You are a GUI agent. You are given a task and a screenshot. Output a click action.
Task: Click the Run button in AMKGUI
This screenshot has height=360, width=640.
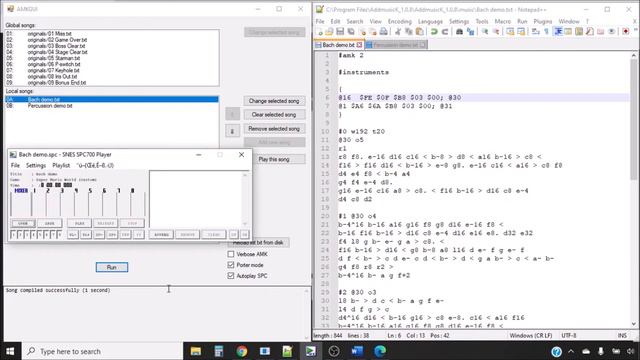(112, 267)
